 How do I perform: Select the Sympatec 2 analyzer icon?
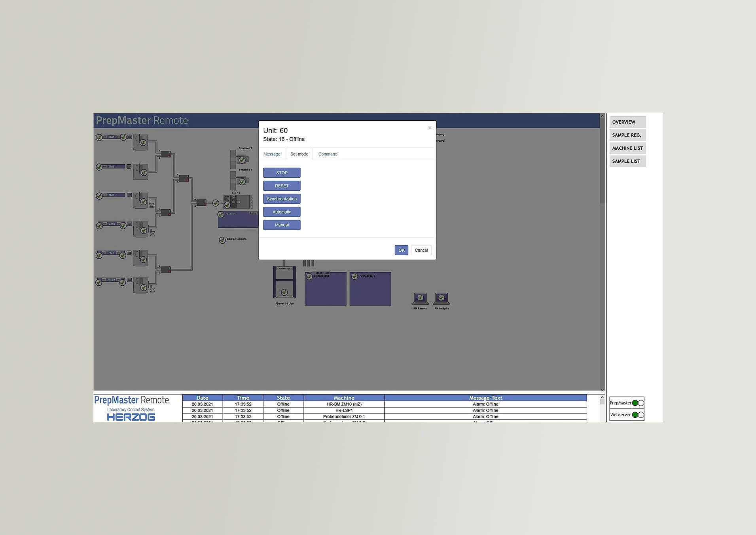tap(241, 160)
